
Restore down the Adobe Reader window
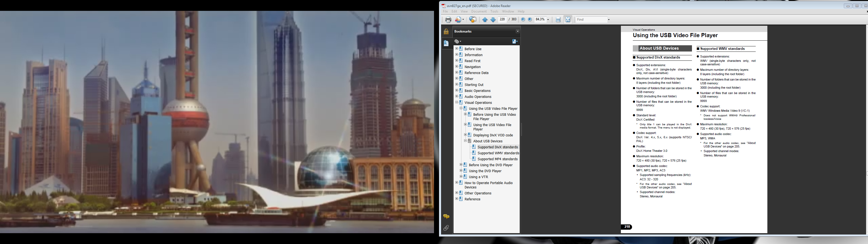(857, 6)
